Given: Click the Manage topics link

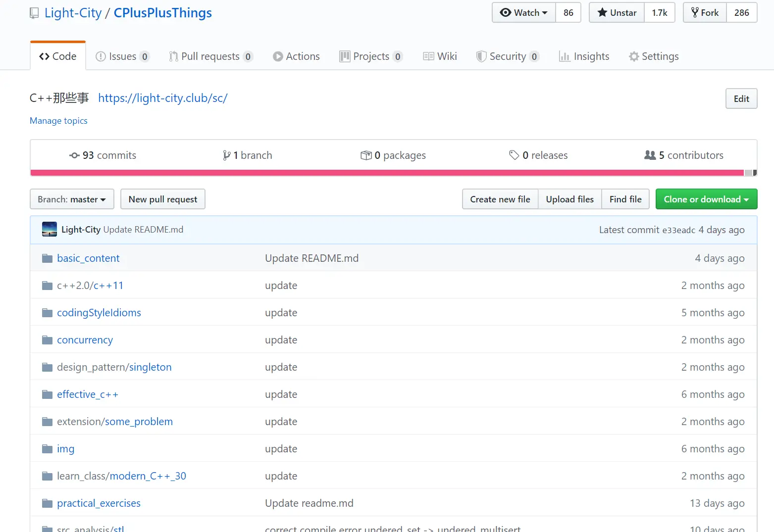Looking at the screenshot, I should tap(58, 121).
